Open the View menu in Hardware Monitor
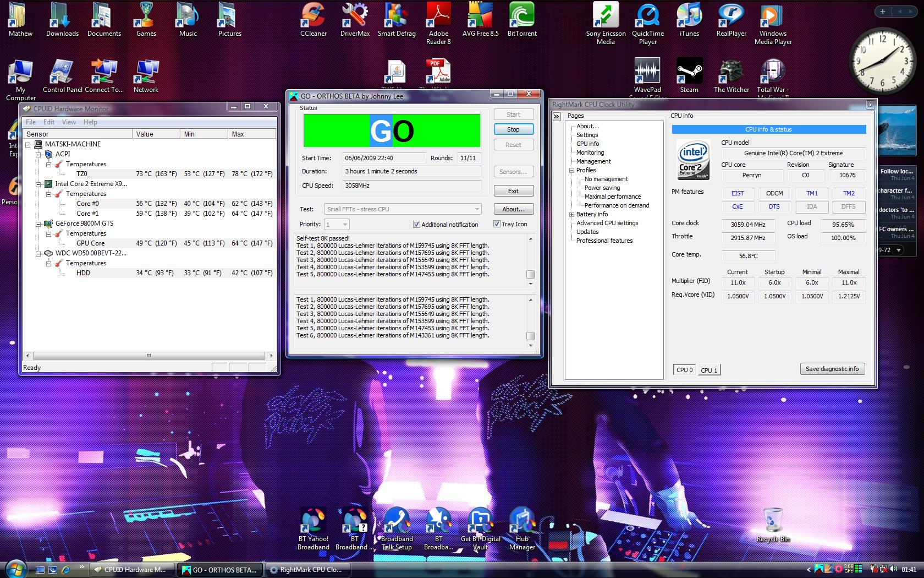The width and height of the screenshot is (924, 578). click(x=69, y=122)
